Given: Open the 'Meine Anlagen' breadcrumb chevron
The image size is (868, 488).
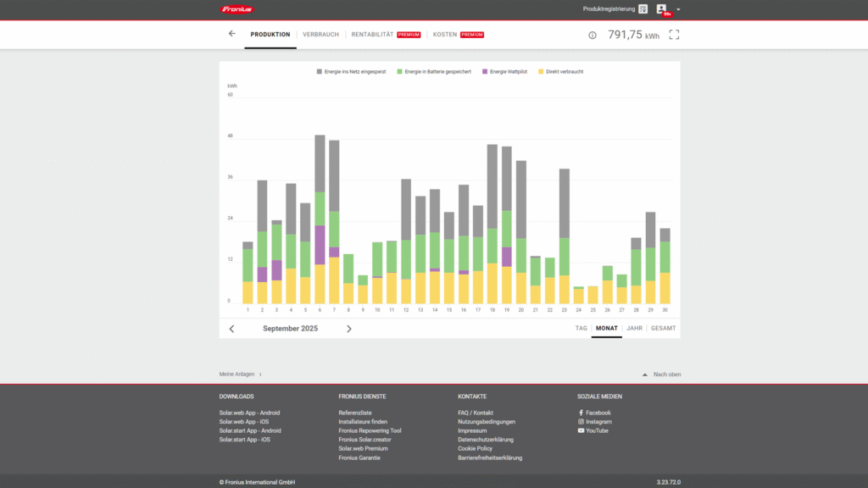Looking at the screenshot, I should pyautogui.click(x=260, y=374).
